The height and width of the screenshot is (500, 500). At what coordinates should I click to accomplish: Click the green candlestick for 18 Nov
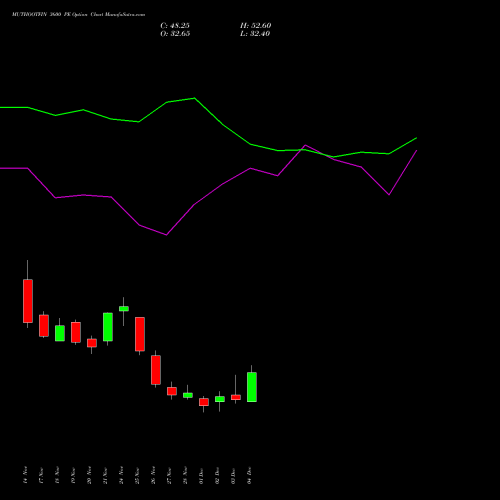tap(60, 333)
